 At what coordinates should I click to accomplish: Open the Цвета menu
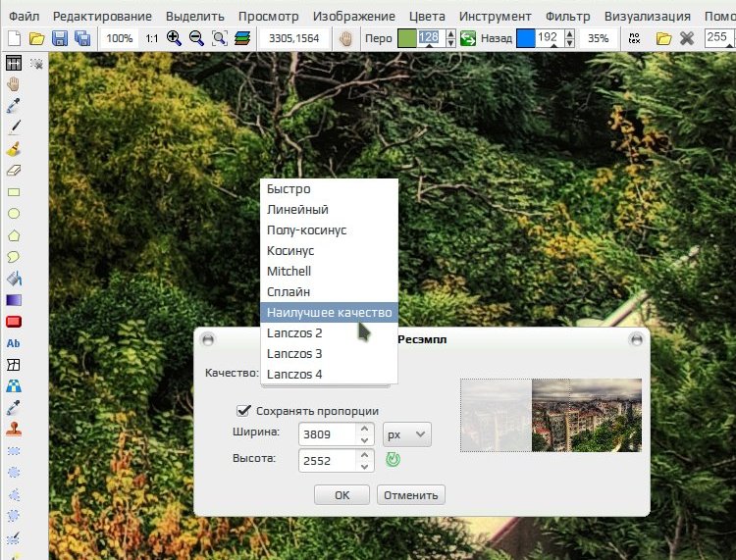427,16
